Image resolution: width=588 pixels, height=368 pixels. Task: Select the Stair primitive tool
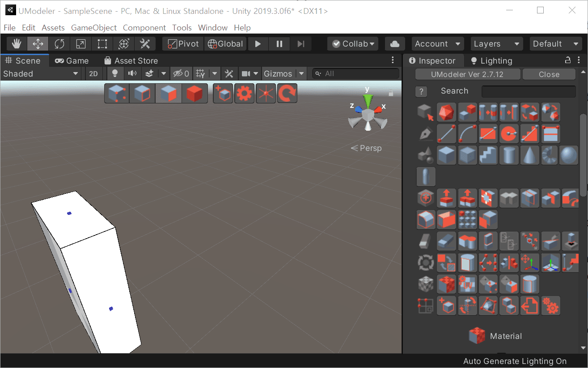tap(488, 155)
